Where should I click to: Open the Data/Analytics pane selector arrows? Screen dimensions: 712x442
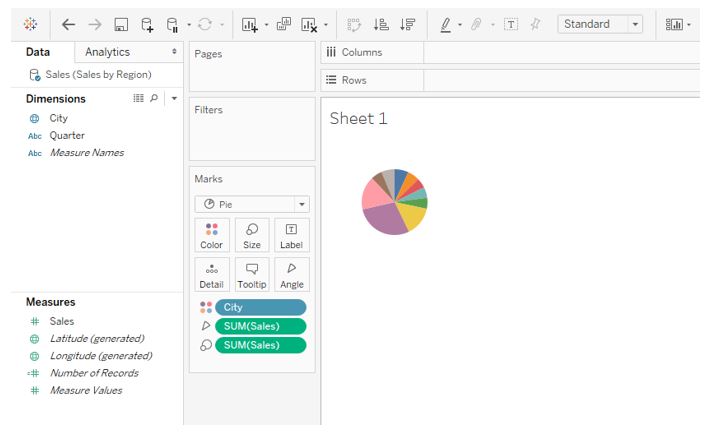click(174, 52)
